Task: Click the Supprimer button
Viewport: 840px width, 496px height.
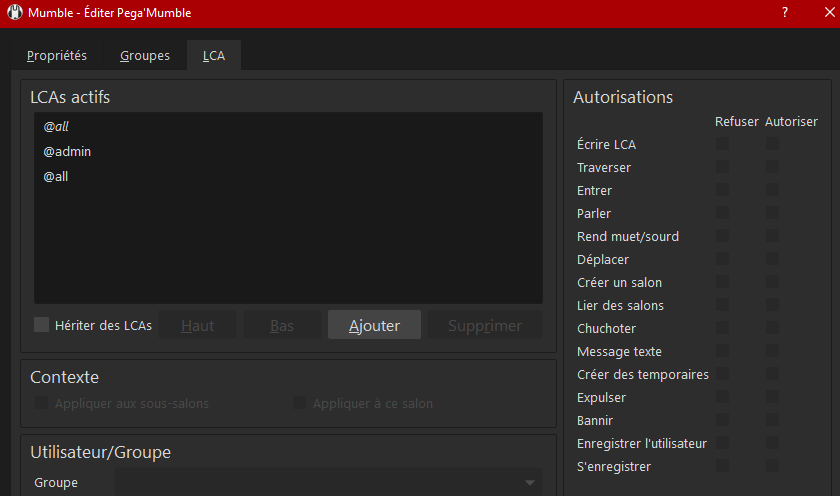Action: [485, 325]
